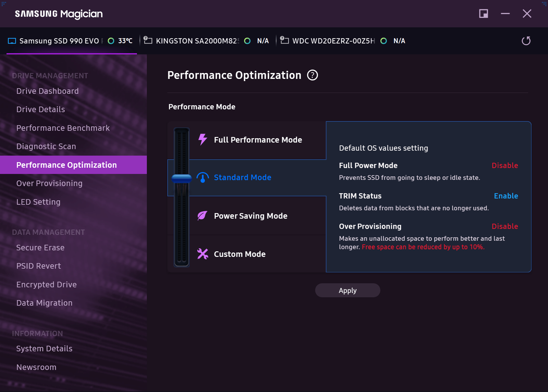548x392 pixels.
Task: Go to Data Migration section
Action: (x=44, y=303)
